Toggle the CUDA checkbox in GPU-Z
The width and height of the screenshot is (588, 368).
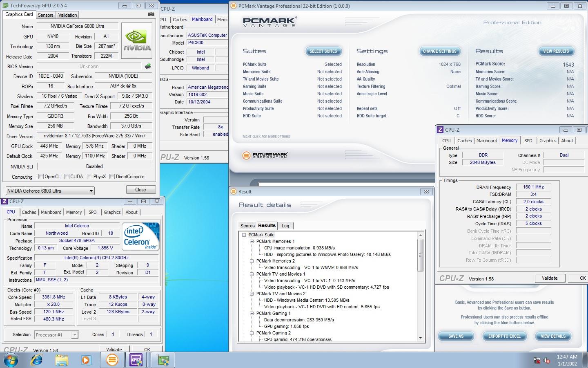[67, 177]
